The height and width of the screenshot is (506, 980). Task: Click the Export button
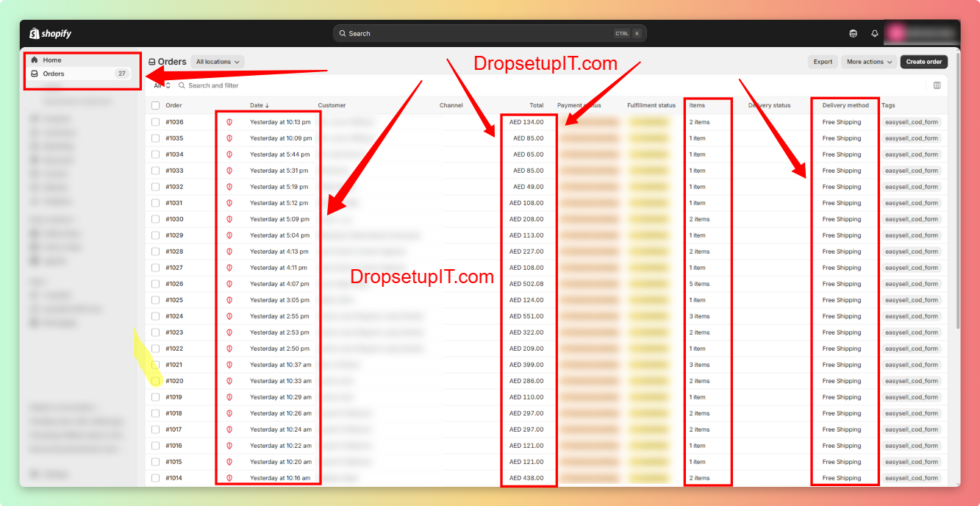pos(823,62)
